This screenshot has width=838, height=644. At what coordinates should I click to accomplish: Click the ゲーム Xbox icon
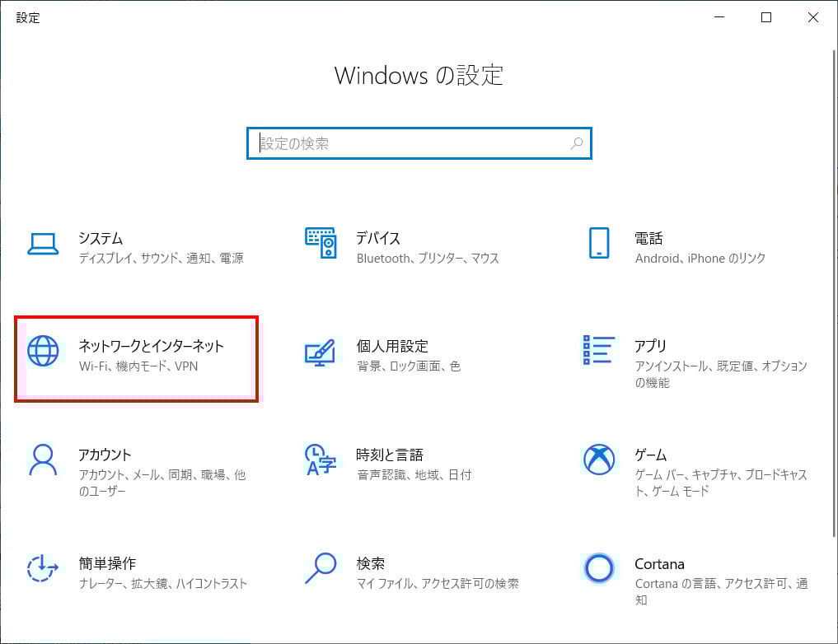598,460
